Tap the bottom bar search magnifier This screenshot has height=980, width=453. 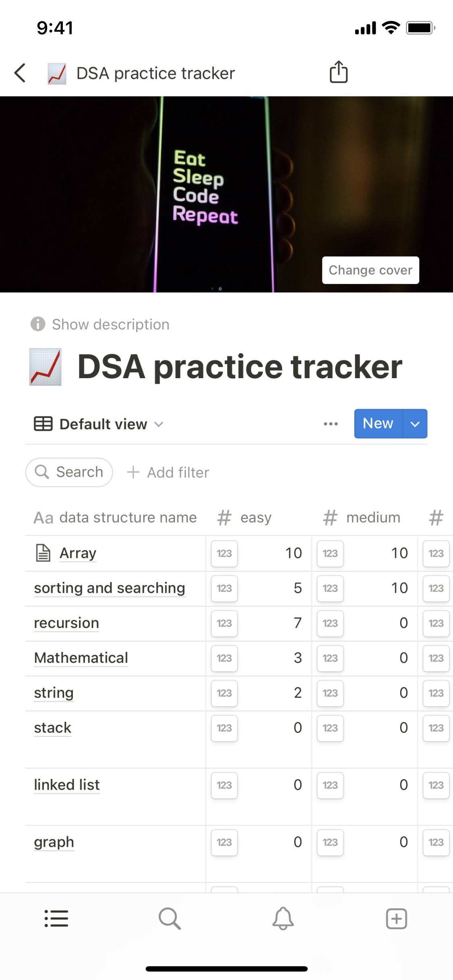coord(170,918)
